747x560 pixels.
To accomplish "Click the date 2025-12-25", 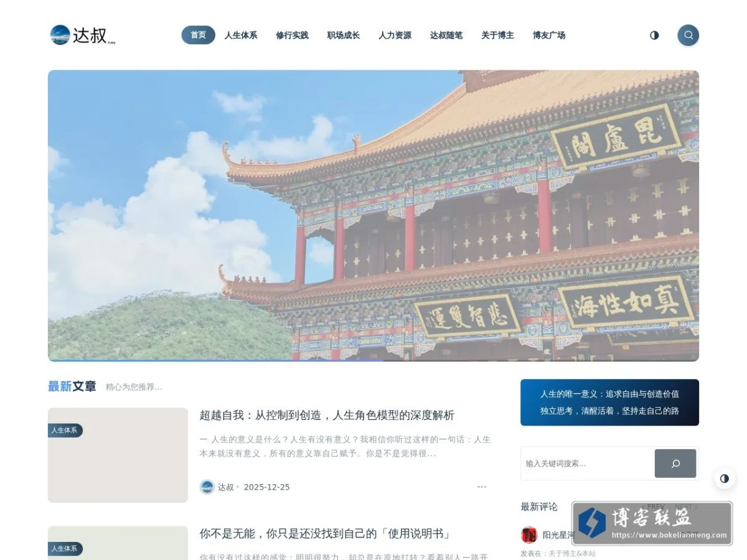I will (x=266, y=487).
